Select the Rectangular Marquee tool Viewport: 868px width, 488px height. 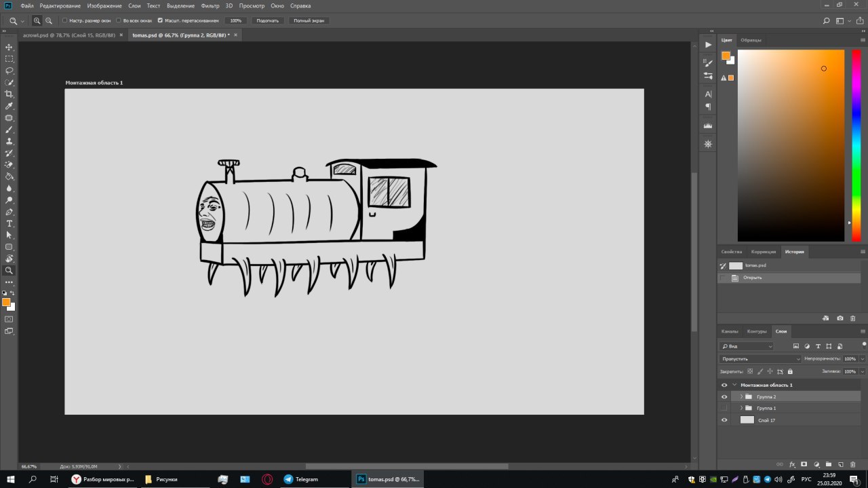click(x=9, y=58)
